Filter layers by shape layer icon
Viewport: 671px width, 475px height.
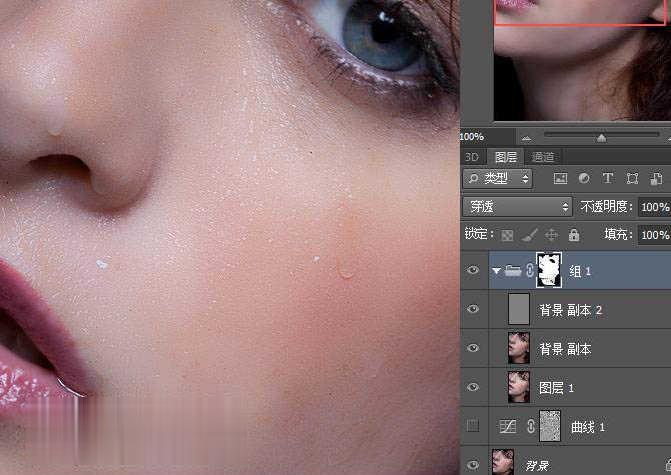tap(632, 178)
